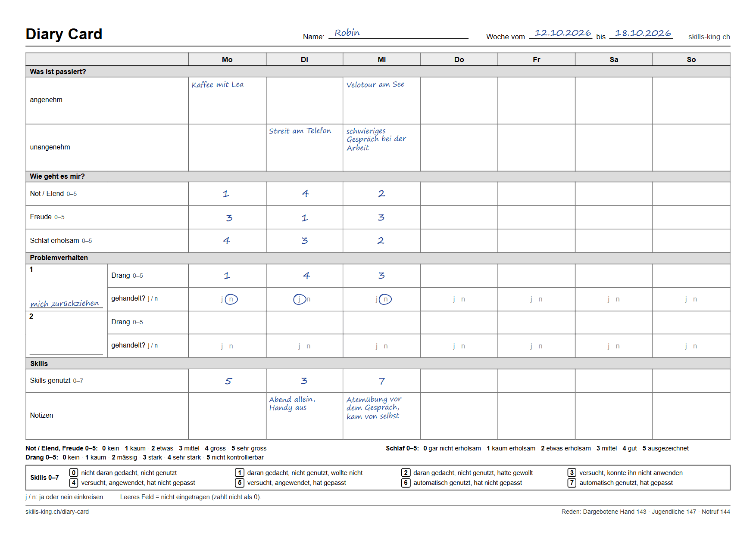This screenshot has width=756, height=534.
Task: Click the Problemverhalten section header
Action: tap(378, 258)
